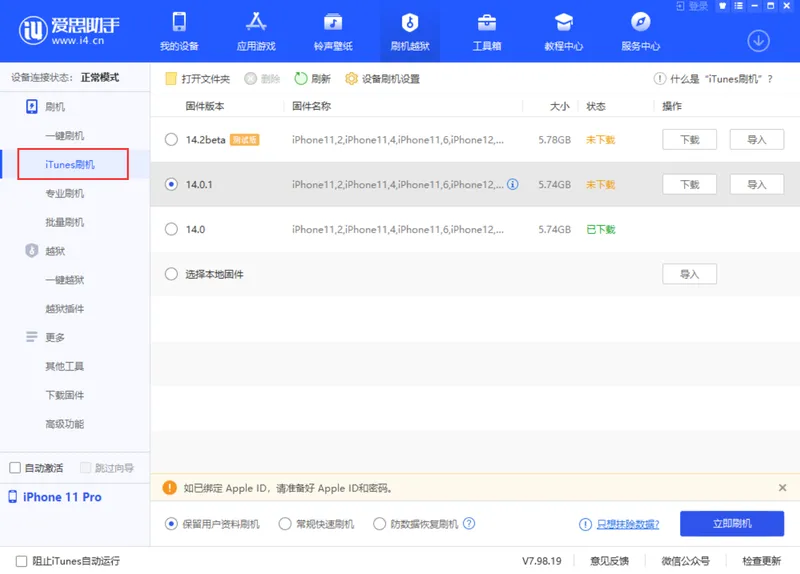This screenshot has width=800, height=574.
Task: Select the 选择本地固件 radio button
Action: point(171,274)
